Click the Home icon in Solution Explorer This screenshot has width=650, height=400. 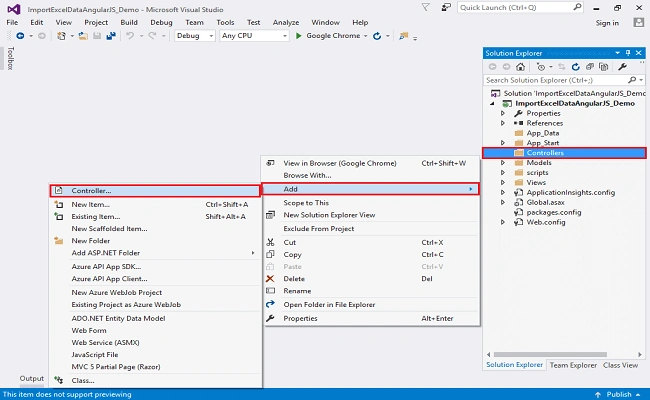521,67
